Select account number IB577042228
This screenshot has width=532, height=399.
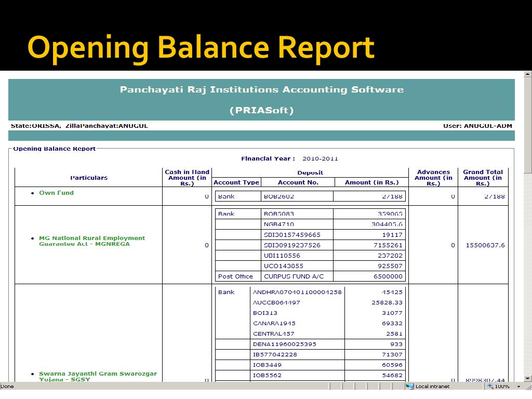pyautogui.click(x=275, y=354)
